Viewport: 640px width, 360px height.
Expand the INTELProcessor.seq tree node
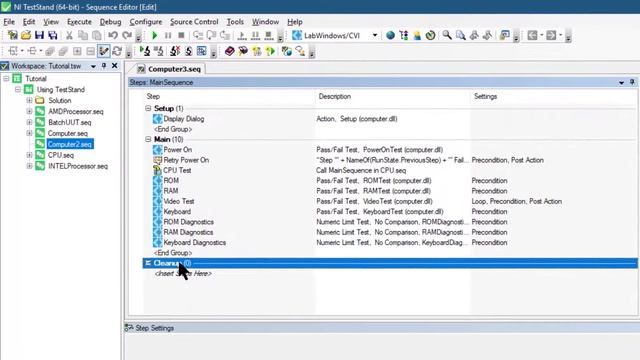tap(29, 166)
